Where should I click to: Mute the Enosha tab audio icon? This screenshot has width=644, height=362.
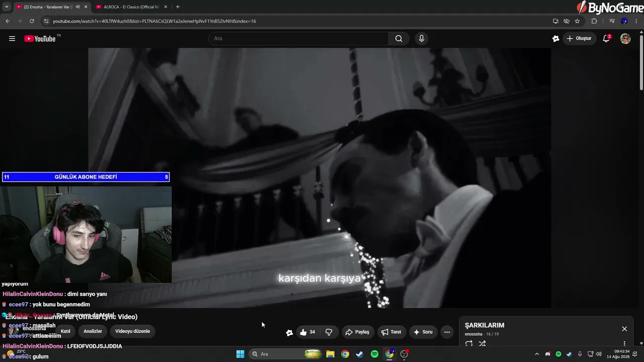coord(77,7)
